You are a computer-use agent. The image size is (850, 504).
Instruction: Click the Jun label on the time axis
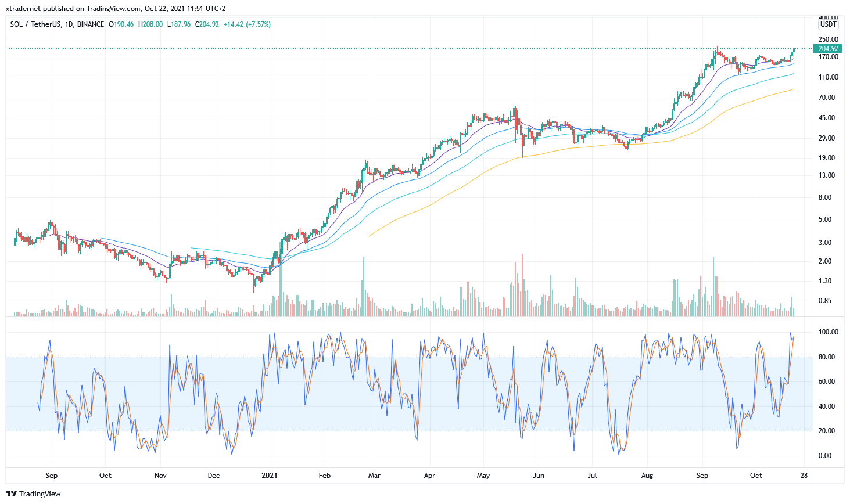click(x=539, y=476)
